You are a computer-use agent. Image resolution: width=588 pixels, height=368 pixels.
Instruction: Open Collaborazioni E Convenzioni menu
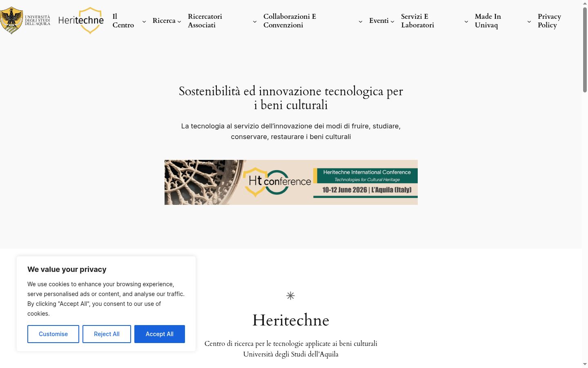pos(290,20)
